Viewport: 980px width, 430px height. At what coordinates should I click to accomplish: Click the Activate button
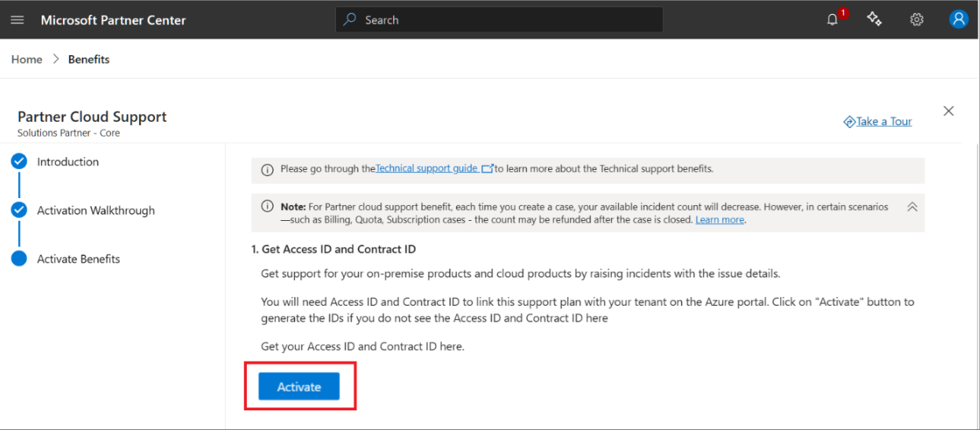click(299, 387)
